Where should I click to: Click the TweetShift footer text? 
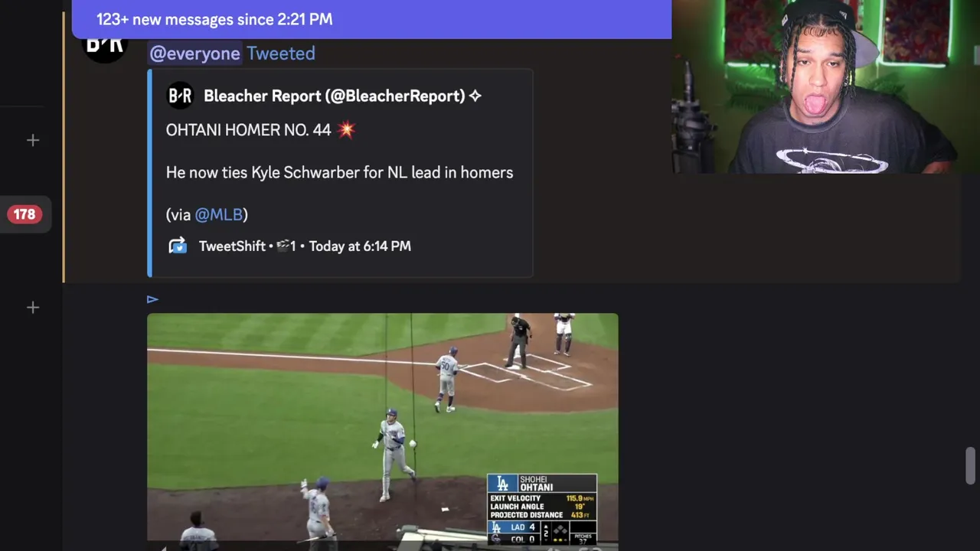pyautogui.click(x=232, y=246)
